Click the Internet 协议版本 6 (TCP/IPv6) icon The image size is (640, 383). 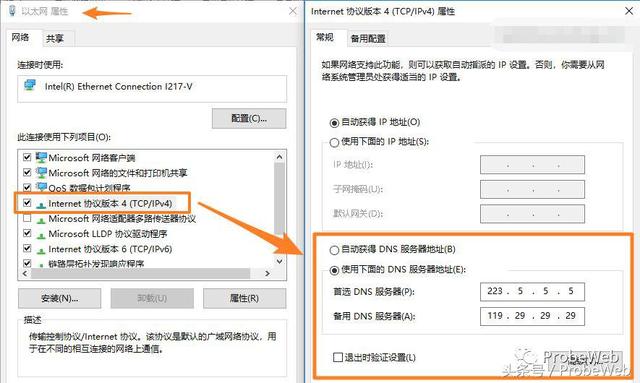[41, 250]
